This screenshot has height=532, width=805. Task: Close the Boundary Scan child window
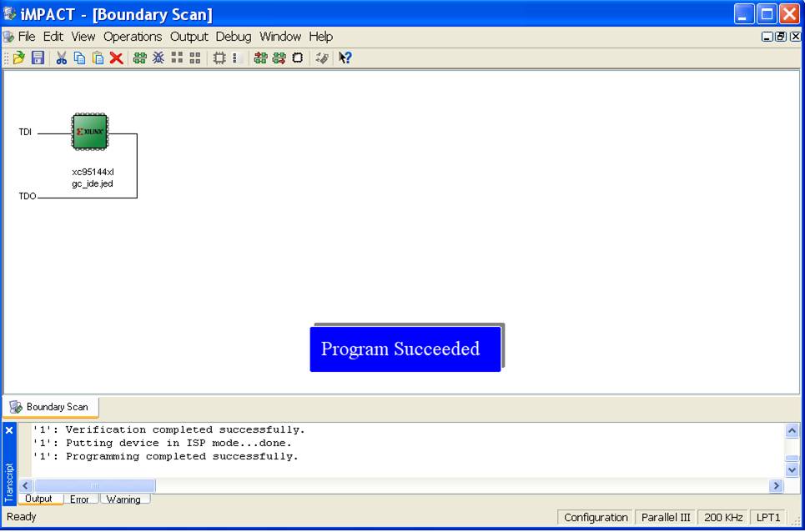795,37
